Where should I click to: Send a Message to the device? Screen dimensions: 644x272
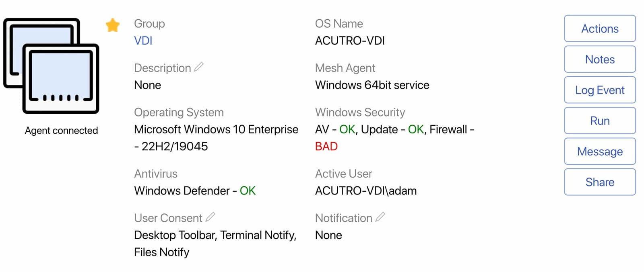tap(600, 151)
